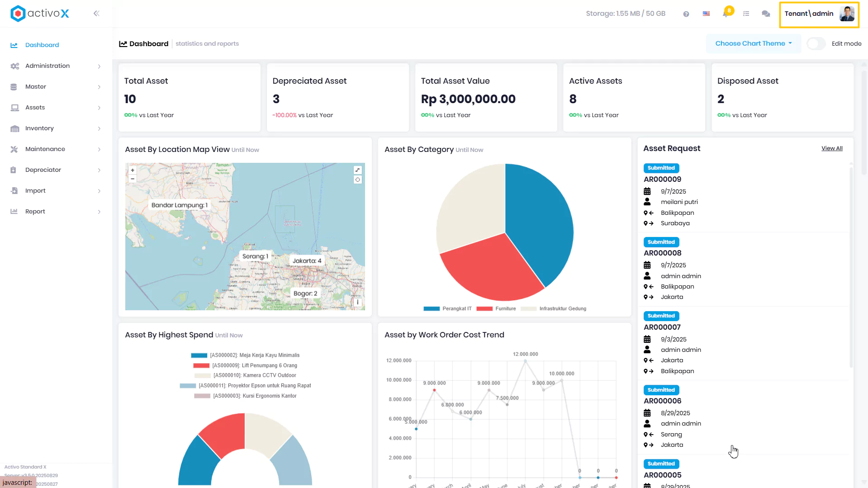
Task: Collapse the sidebar with double-chevron icon
Action: [x=96, y=14]
